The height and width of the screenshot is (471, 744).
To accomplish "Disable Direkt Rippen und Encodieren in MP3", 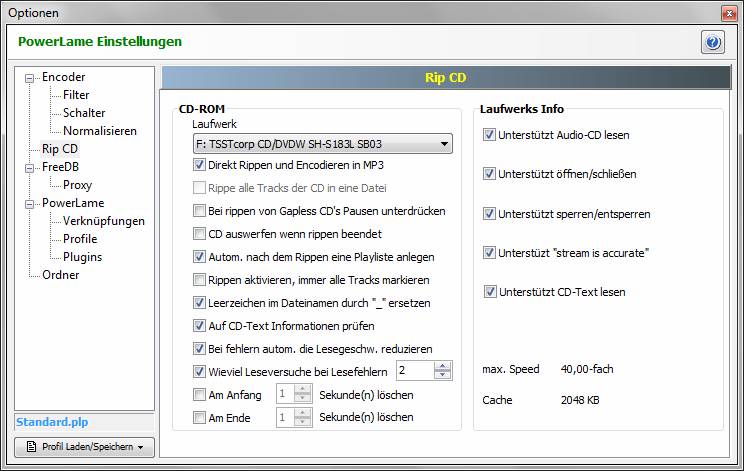I will click(200, 165).
